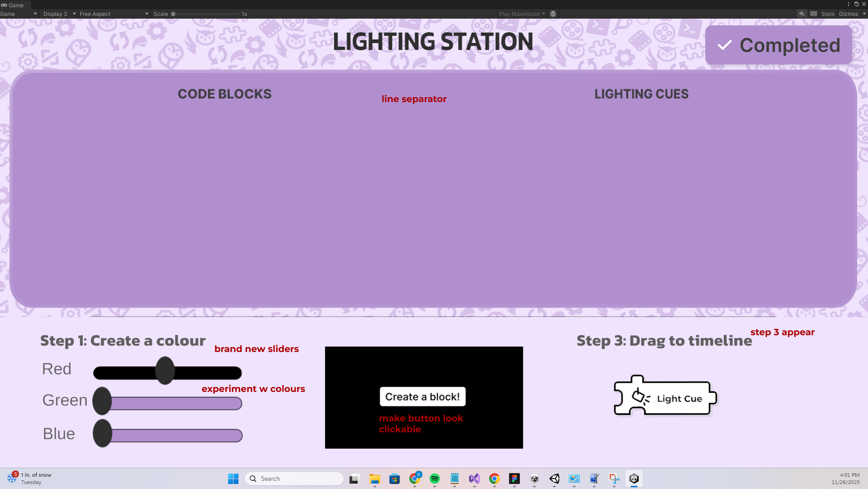Viewport: 868px width, 489px height.
Task: Open the Game panel three-dot menu
Action: click(x=849, y=4)
